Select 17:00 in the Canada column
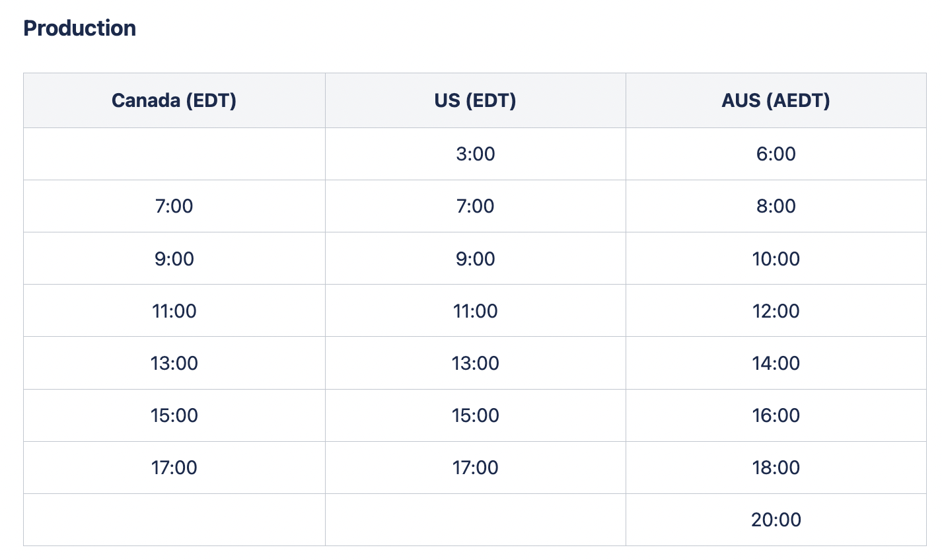The image size is (942, 560). click(174, 468)
